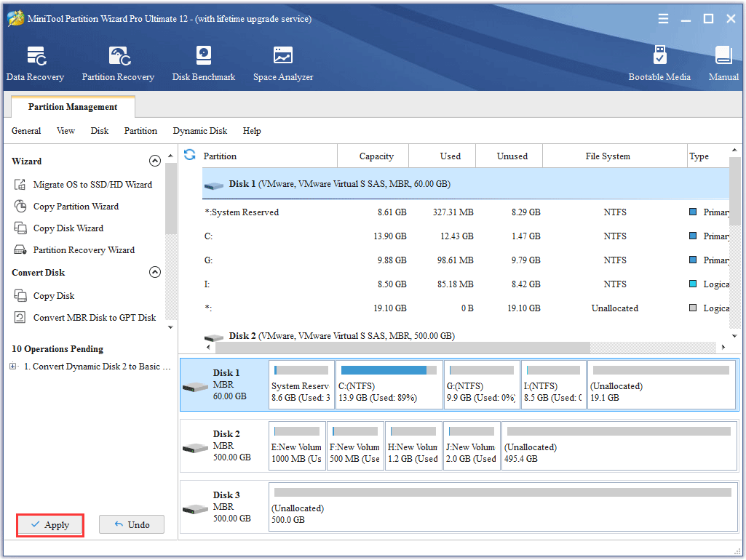Select the I: partition row in the list

coord(466,284)
